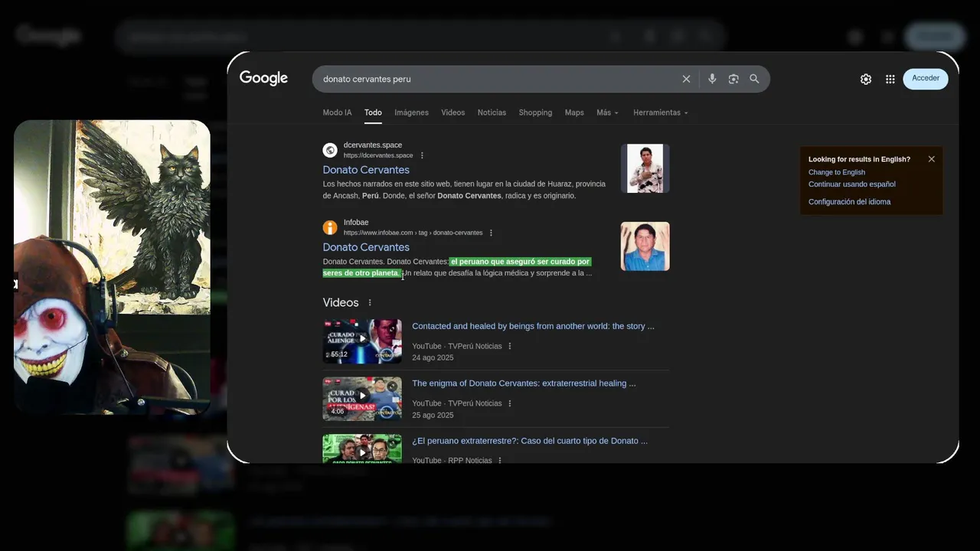Play the 55:12 video thumbnail

[362, 341]
